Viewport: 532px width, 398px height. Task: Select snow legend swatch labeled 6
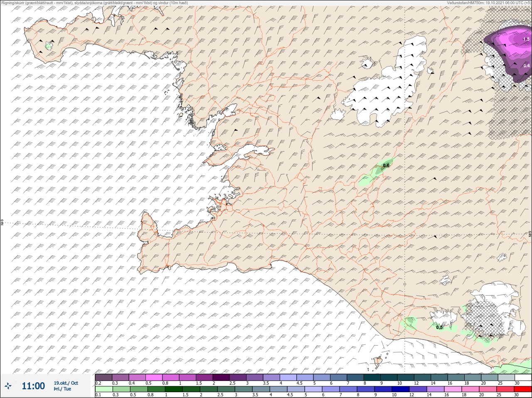click(x=338, y=377)
